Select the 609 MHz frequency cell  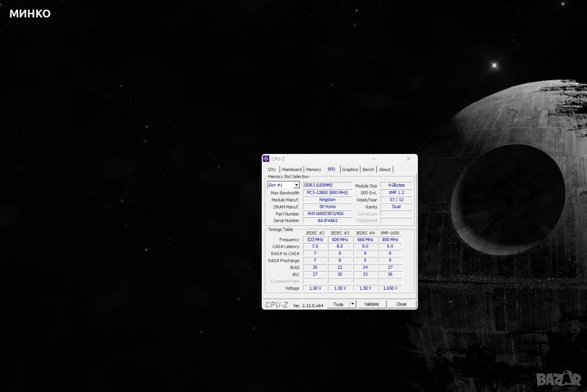coord(340,240)
